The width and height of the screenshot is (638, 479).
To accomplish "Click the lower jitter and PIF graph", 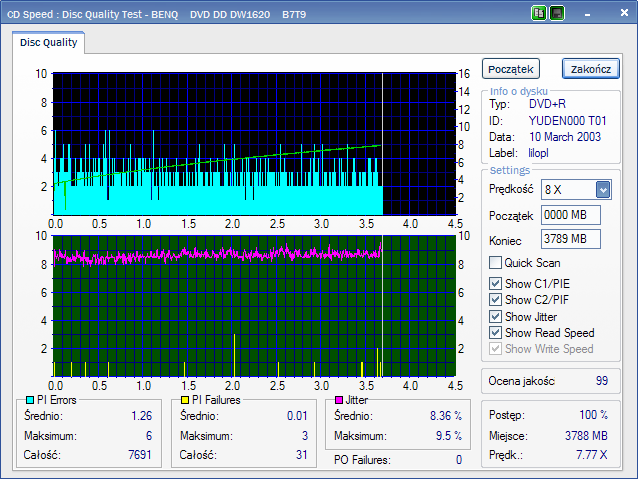I will pos(254,306).
